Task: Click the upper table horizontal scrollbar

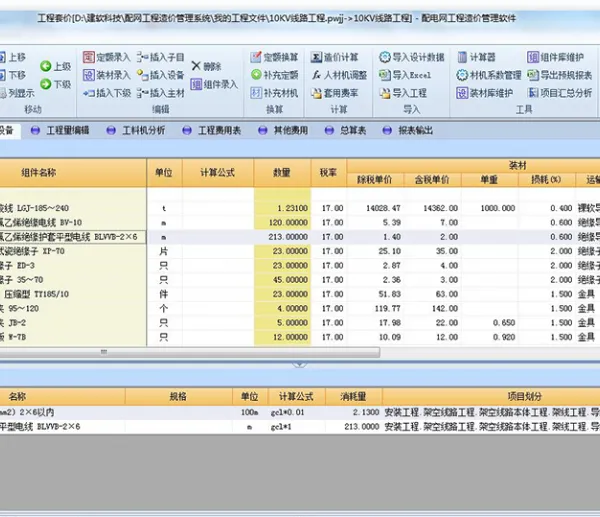Action: tap(190, 352)
